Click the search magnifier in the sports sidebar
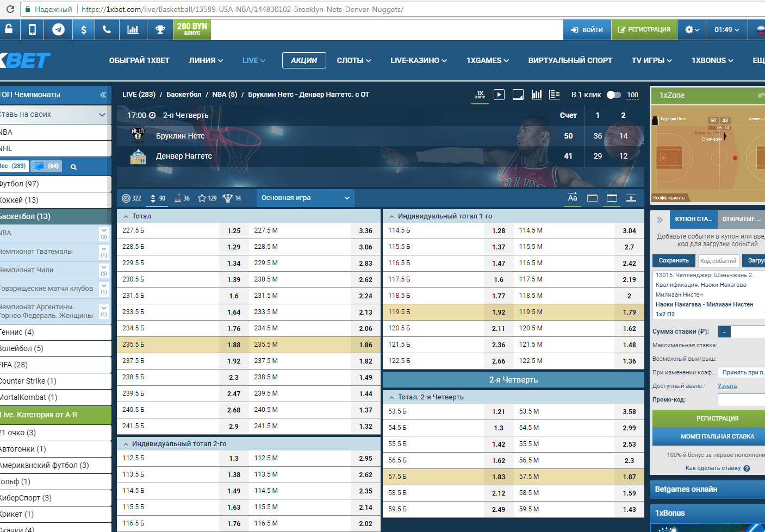The image size is (765, 532). point(73,167)
